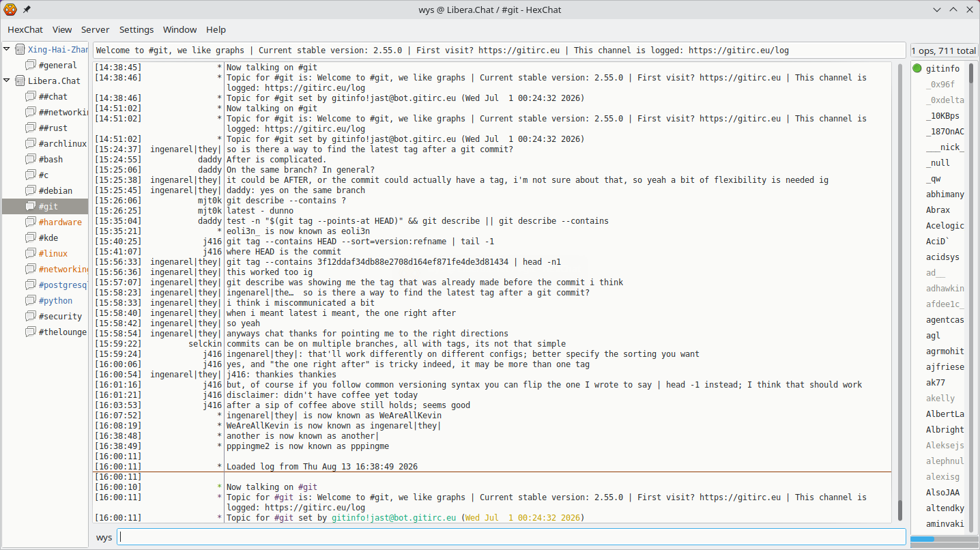Click the HexChat application icon in title bar
The image size is (980, 550).
click(10, 10)
